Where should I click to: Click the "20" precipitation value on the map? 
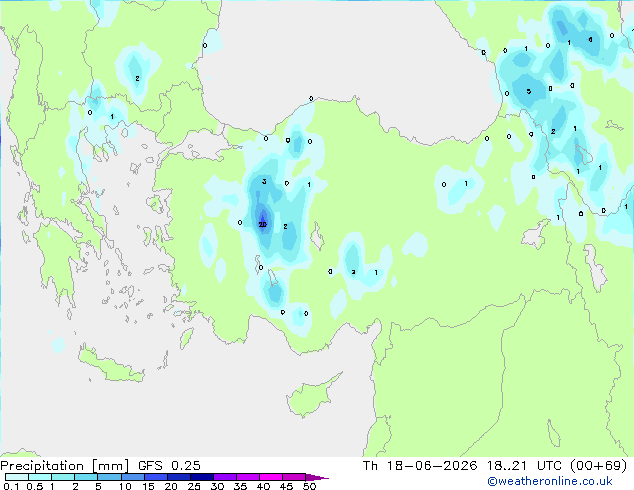coord(263,224)
